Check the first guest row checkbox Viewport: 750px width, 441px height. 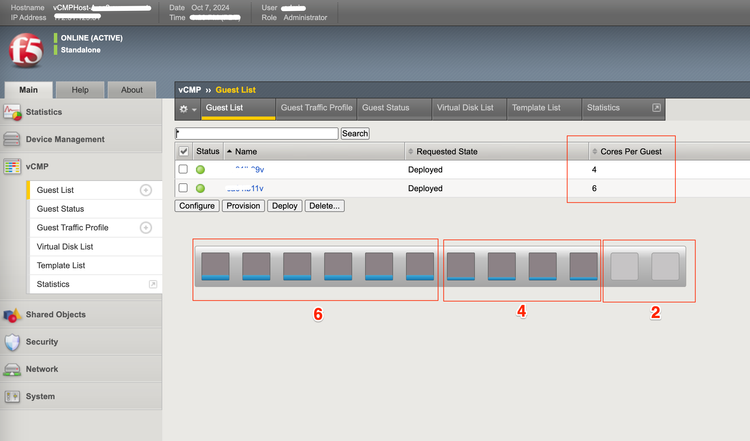[183, 170]
